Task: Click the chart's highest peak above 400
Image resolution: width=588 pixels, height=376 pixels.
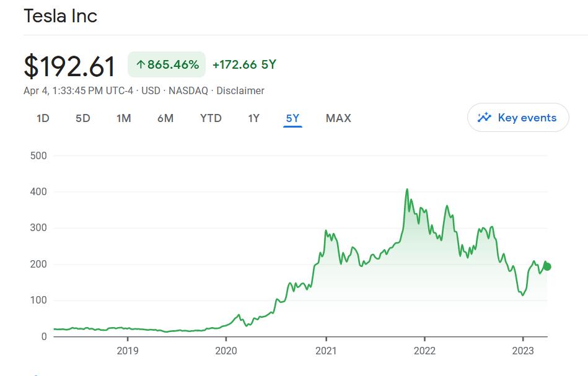Action: tap(407, 190)
